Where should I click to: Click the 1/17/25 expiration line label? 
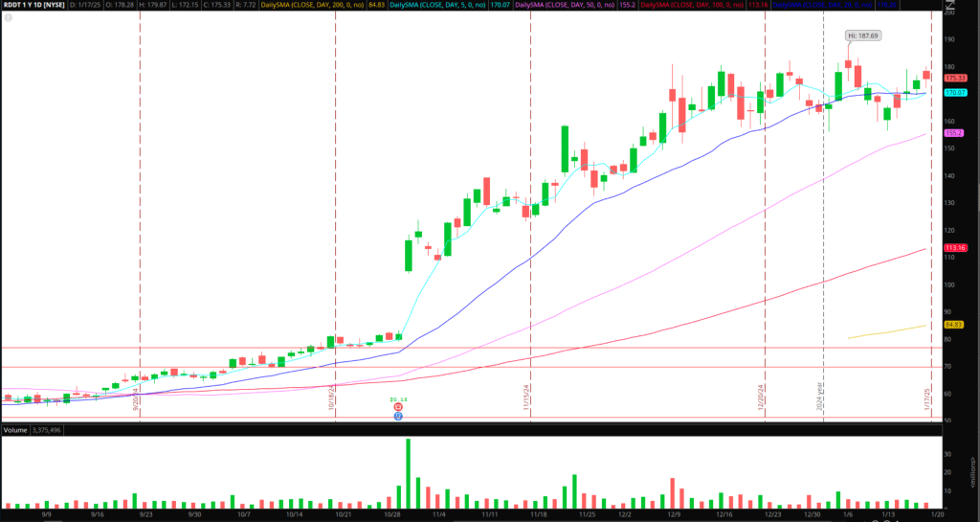tap(927, 400)
